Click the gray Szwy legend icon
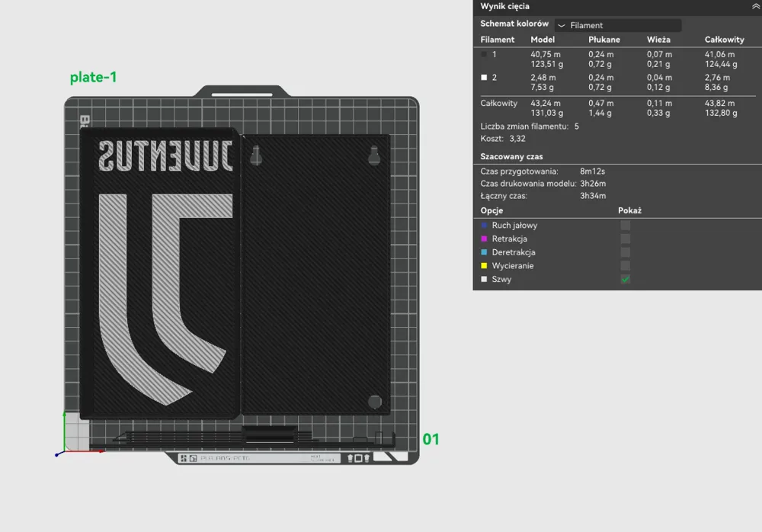The image size is (762, 532). click(x=483, y=279)
